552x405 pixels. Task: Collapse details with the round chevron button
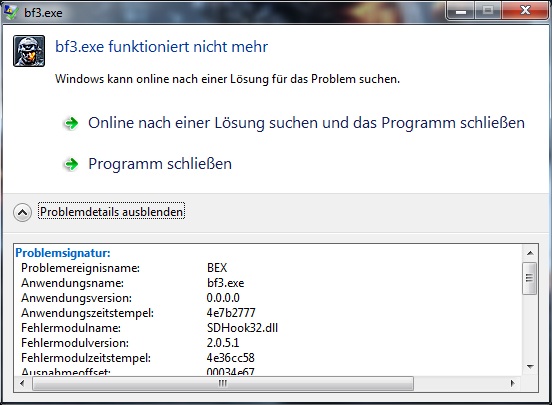(x=23, y=212)
